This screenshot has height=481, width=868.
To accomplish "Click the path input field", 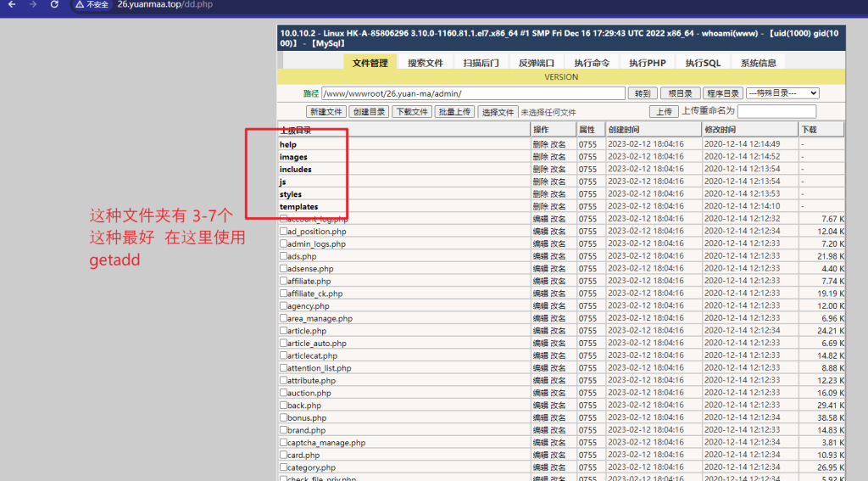I will coord(472,93).
